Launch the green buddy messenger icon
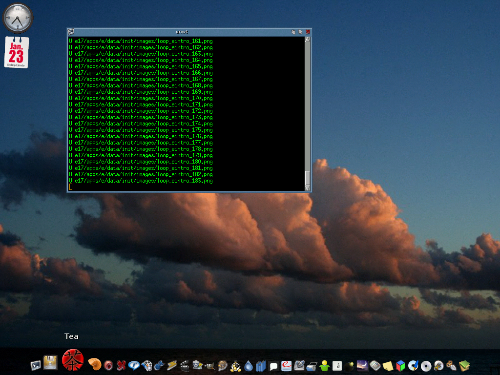The image size is (500, 375). coord(324,366)
